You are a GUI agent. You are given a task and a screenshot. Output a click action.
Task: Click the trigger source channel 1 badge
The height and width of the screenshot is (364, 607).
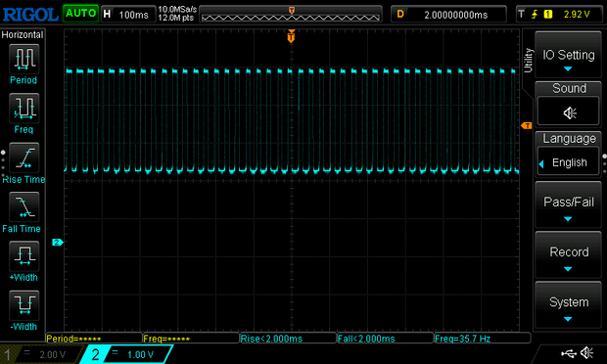[x=548, y=15]
